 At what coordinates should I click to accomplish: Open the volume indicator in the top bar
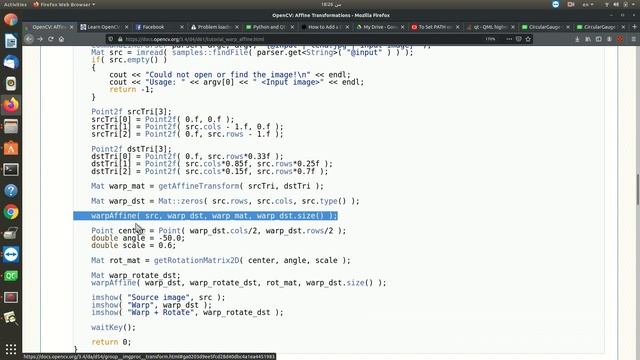[616, 4]
